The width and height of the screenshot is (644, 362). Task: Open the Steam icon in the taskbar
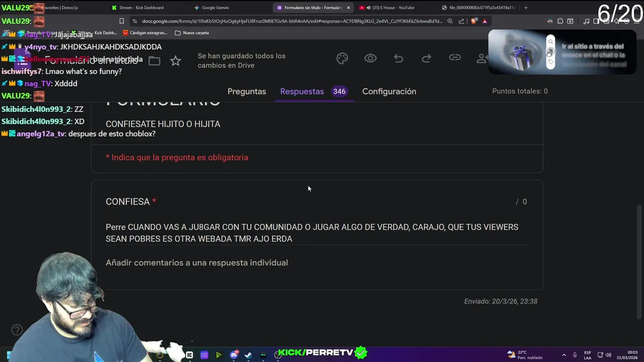(248, 355)
